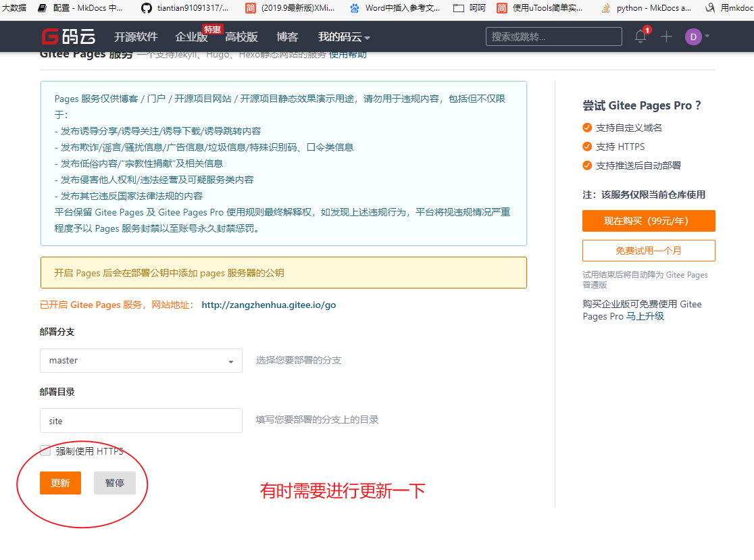Viewport: 754px width, 560px height.
Task: Follow the 马上升级 link
Action: [645, 316]
